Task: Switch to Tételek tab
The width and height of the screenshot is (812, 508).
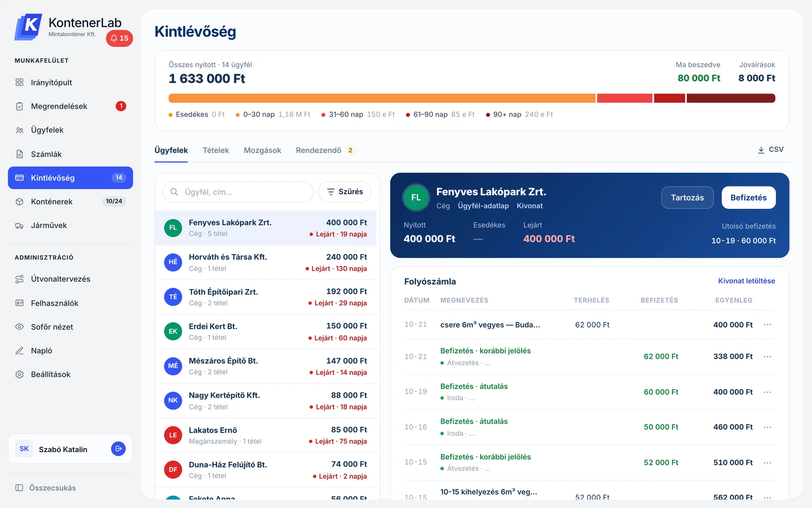Action: (216, 150)
